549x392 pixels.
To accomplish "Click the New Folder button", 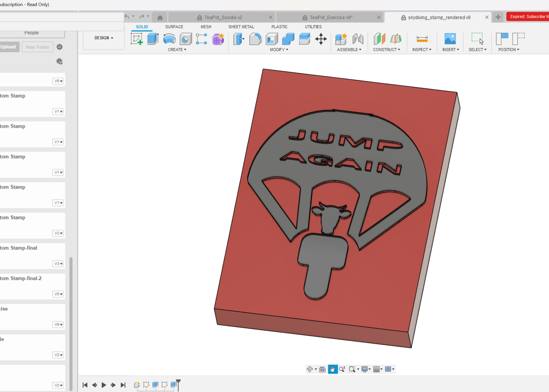I will tap(37, 47).
